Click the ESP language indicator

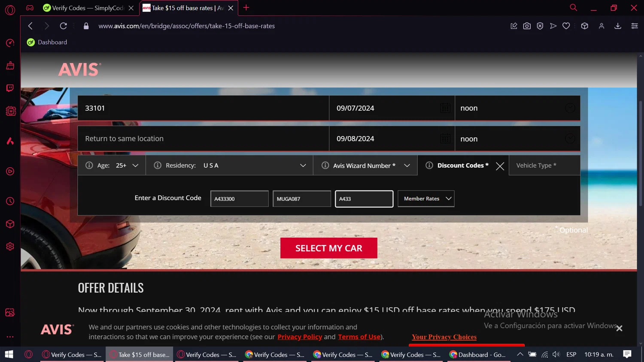pos(571,354)
